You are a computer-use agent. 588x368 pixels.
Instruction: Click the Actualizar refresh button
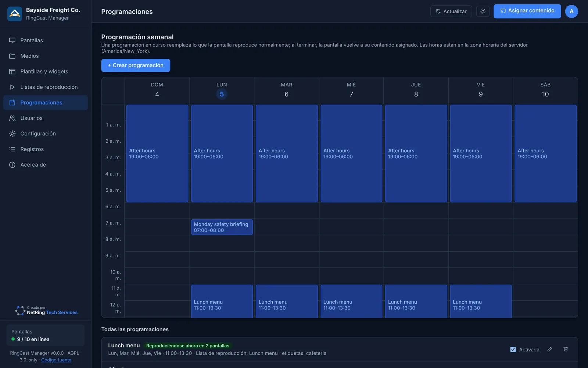[x=451, y=11]
